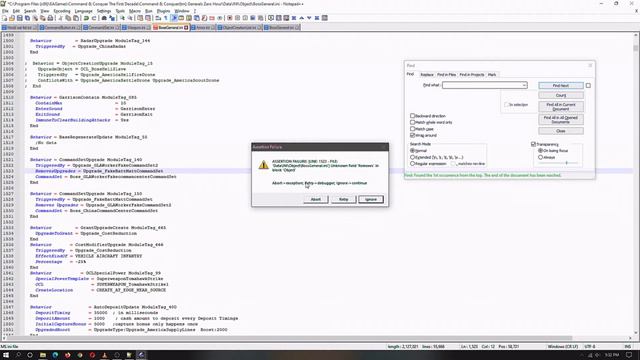Select the Extended search mode radio
The image size is (640, 360).
412,157
